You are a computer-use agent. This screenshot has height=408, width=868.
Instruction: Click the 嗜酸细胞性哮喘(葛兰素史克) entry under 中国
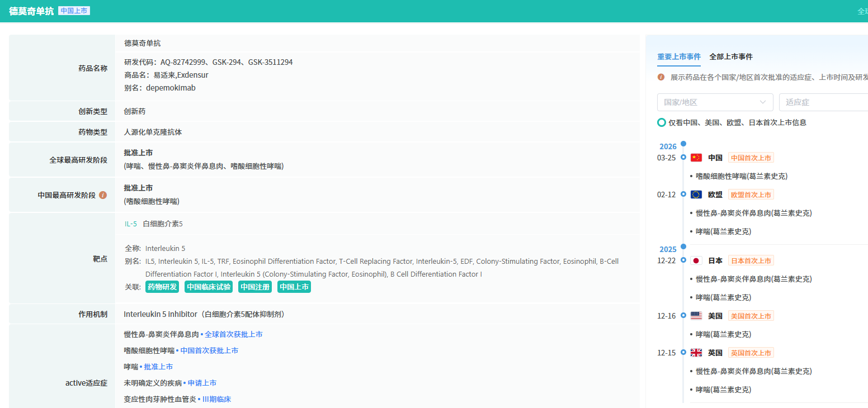(x=742, y=176)
